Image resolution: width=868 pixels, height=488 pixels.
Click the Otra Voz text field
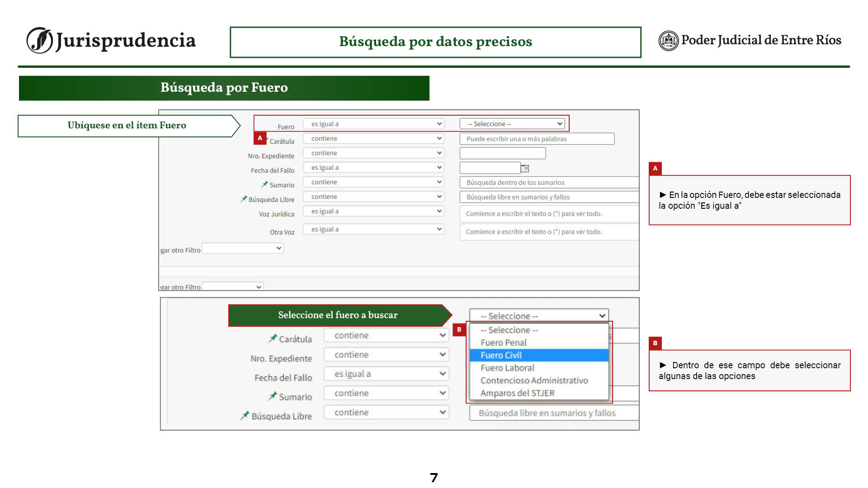pos(549,232)
